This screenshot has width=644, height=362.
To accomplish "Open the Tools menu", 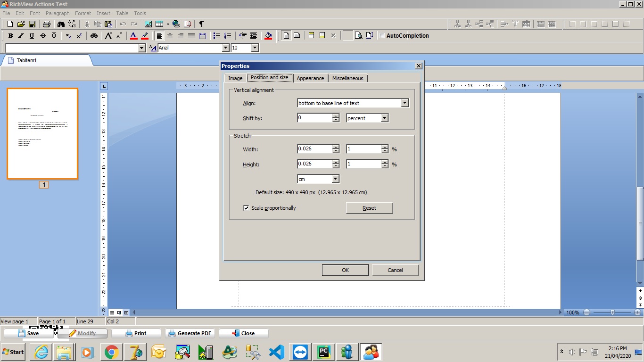I will [140, 13].
